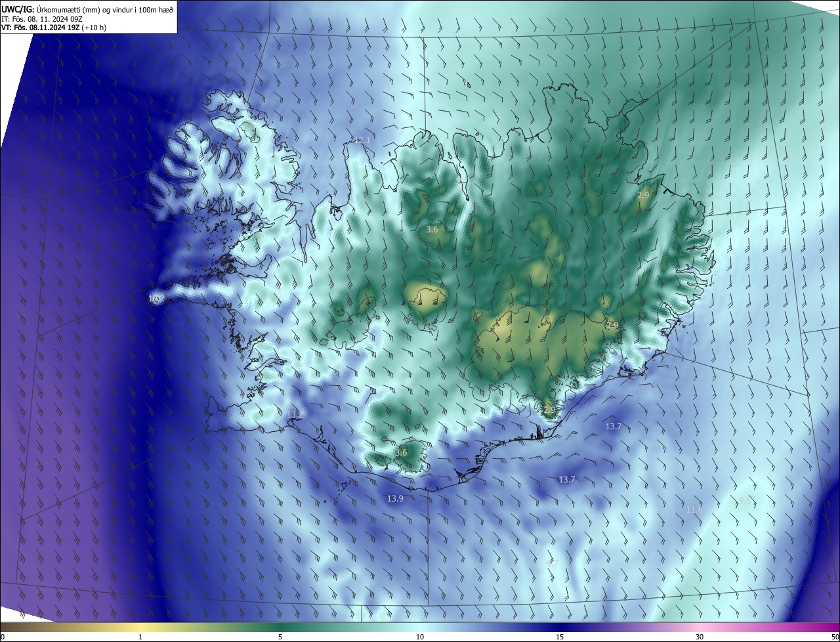This screenshot has height=642, width=840.
Task: Click the magenta high end of the color scale
Action: pos(827,627)
